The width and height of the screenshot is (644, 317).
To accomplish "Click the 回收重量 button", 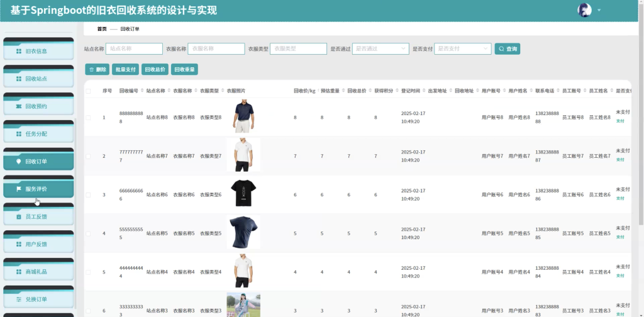I will (x=184, y=70).
